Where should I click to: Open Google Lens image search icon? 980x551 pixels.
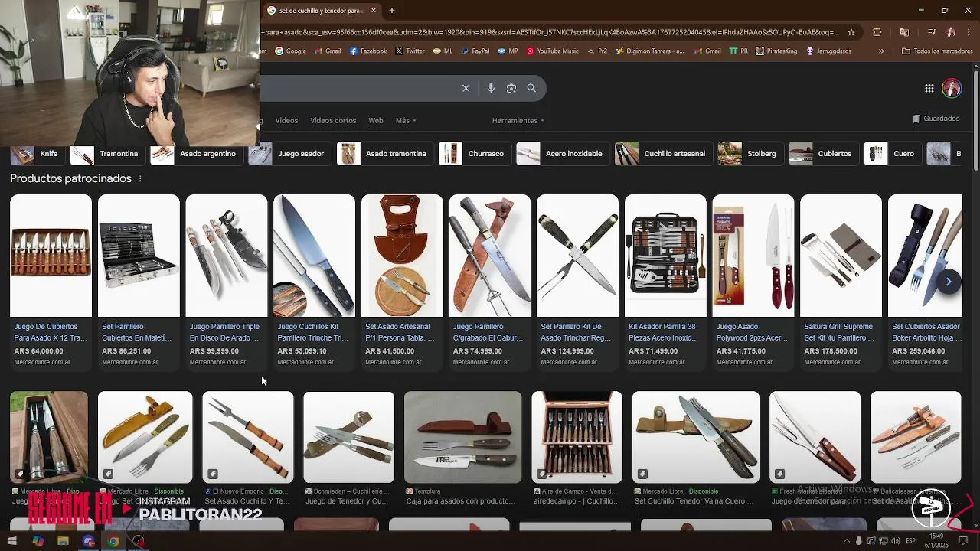click(x=511, y=88)
